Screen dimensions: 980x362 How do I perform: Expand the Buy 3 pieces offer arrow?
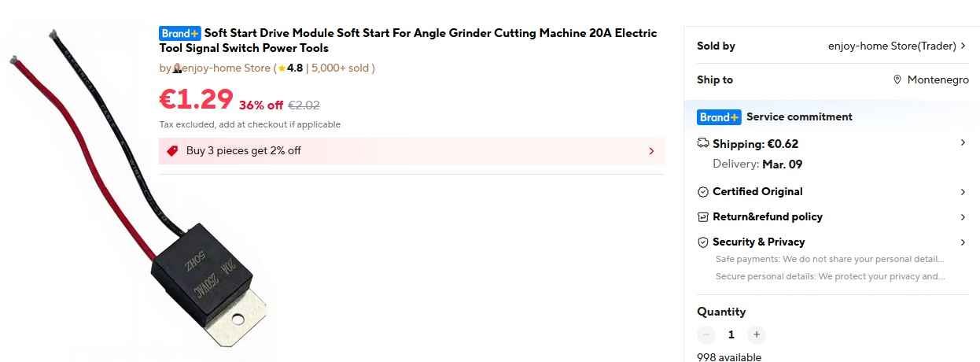pyautogui.click(x=651, y=151)
